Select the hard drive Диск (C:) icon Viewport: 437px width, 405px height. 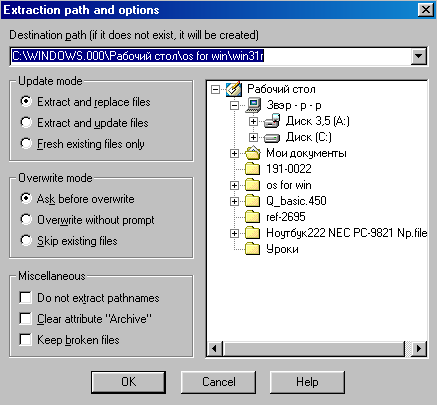272,138
